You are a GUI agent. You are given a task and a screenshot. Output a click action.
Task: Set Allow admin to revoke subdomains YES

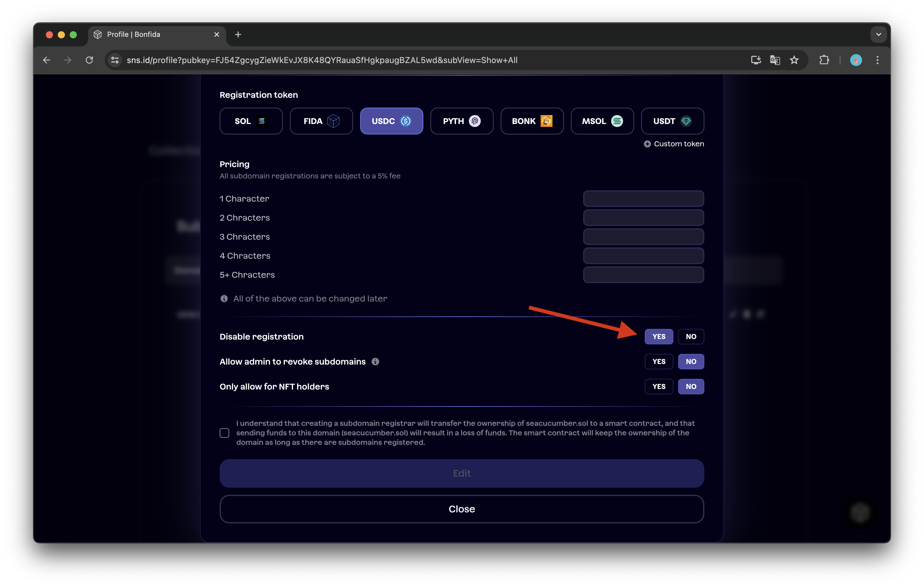pos(658,362)
